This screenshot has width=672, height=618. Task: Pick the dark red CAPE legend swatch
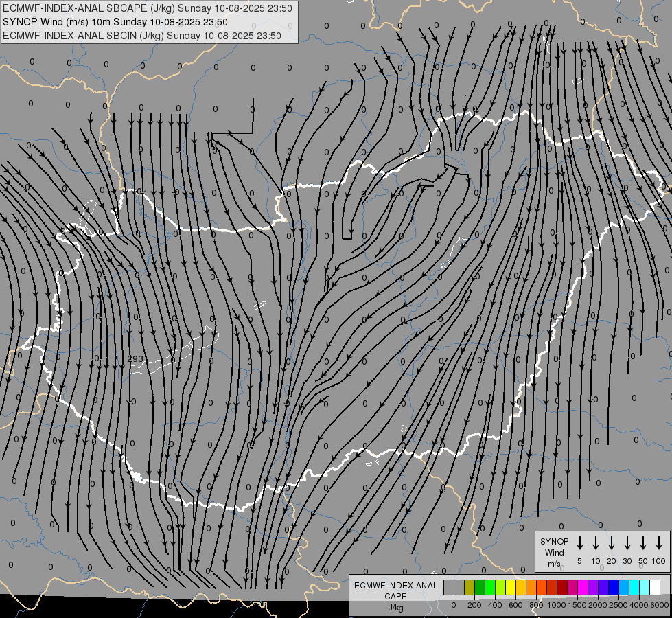(562, 587)
